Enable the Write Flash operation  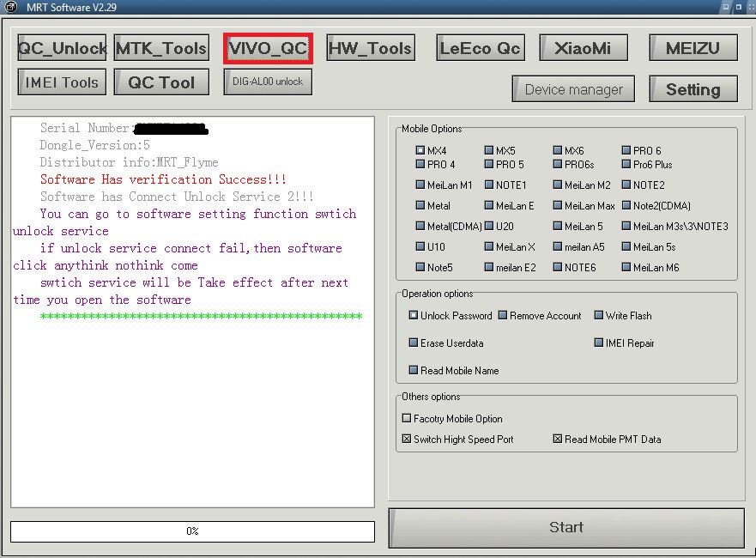(x=599, y=315)
